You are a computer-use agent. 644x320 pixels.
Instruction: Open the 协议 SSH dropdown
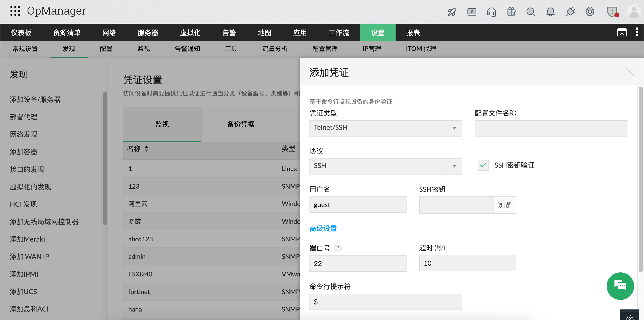[x=386, y=166]
